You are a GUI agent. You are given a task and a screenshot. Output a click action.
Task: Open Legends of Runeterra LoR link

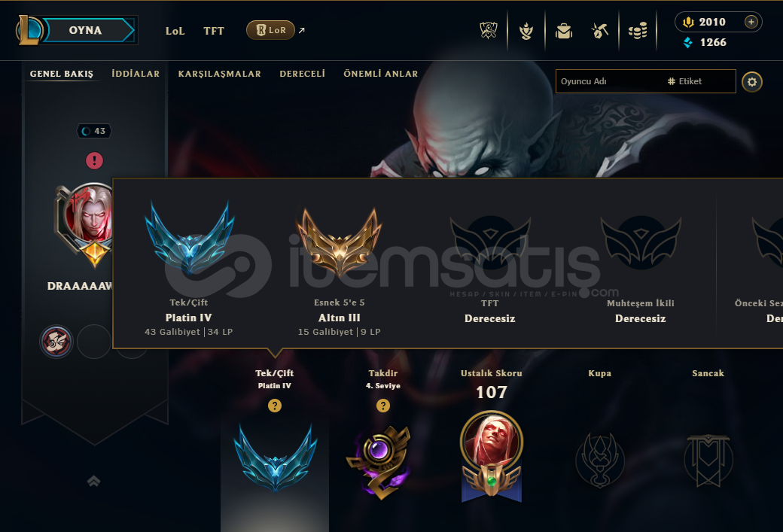(270, 30)
